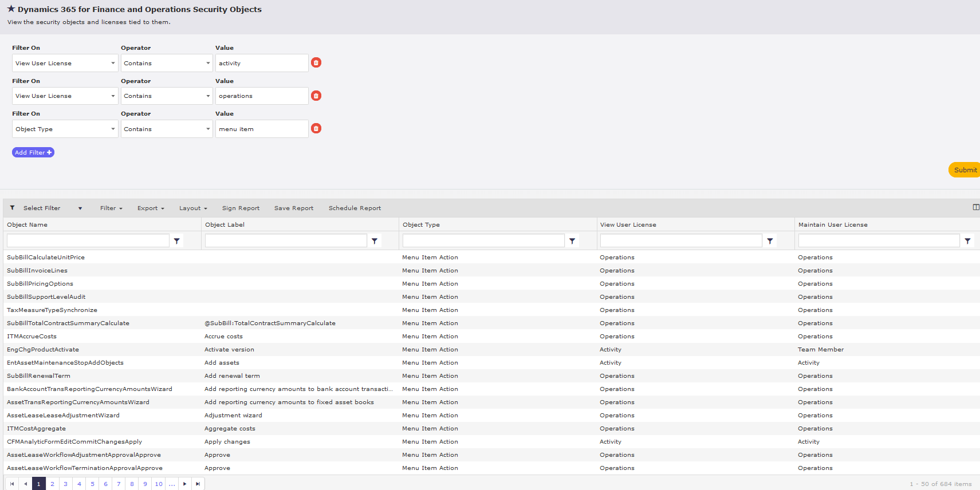Sort by Maintain User License column header

833,224
